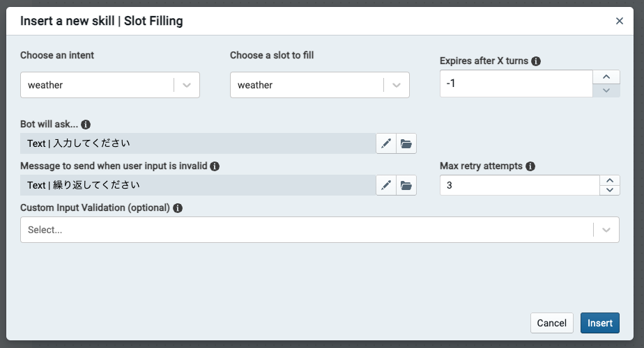This screenshot has height=348, width=644.
Task: Expand the Choose an intent dropdown
Action: coord(187,85)
